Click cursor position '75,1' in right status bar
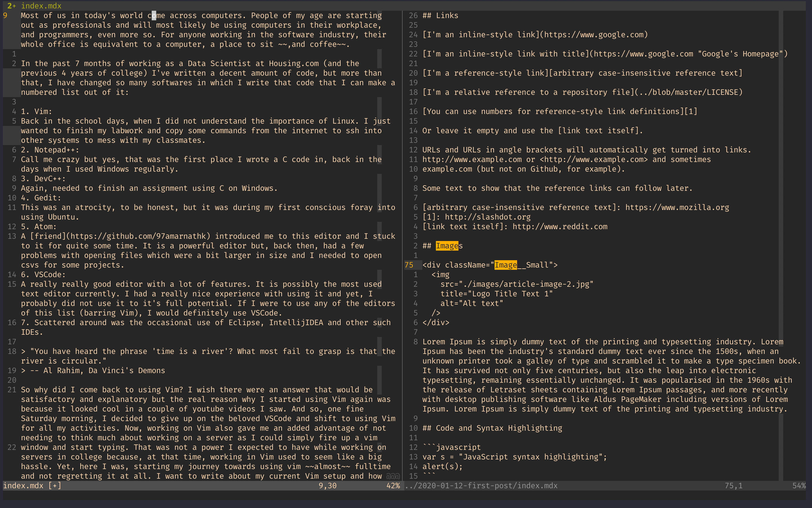This screenshot has height=508, width=812. point(734,485)
